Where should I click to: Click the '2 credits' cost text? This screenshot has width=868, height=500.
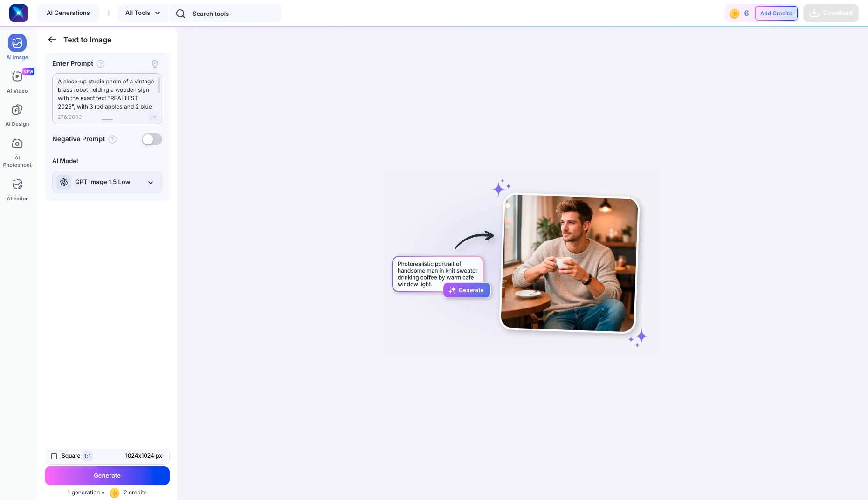135,493
